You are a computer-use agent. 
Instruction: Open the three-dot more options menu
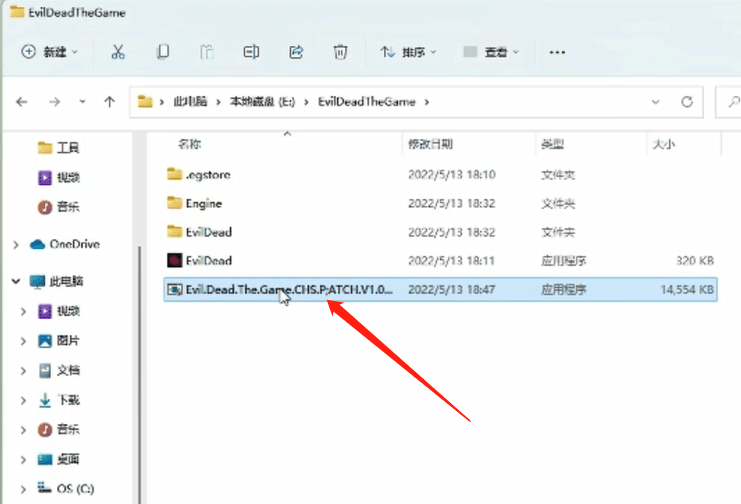coord(557,52)
